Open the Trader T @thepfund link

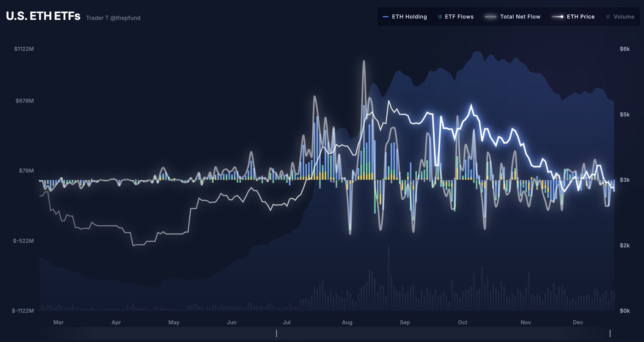click(x=113, y=18)
